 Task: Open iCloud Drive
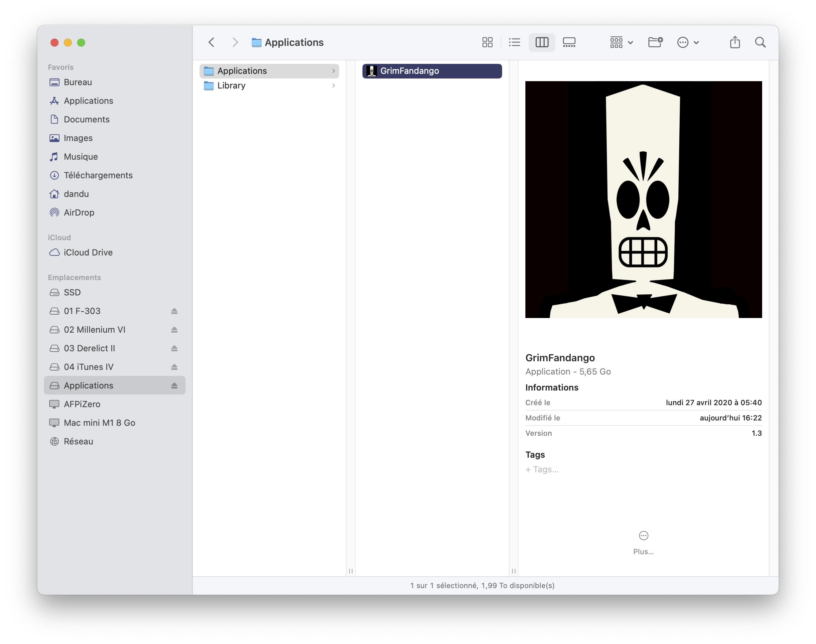click(115, 252)
